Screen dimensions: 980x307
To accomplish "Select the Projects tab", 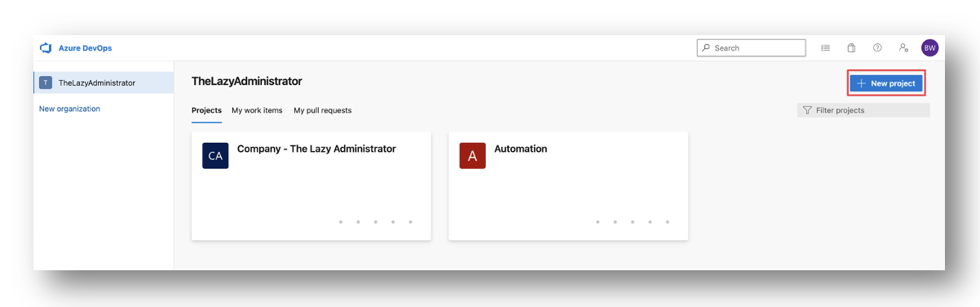I will (x=206, y=110).
